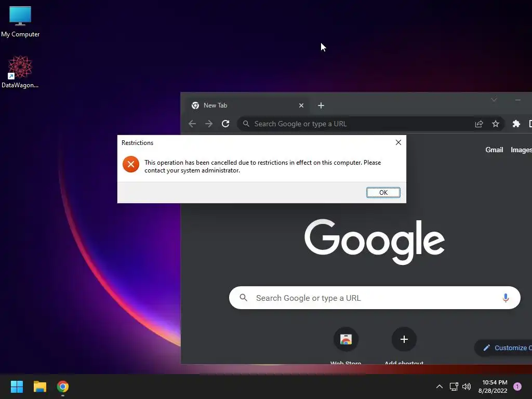The width and height of the screenshot is (532, 399).
Task: Open a new Chrome tab with plus button
Action: [x=321, y=105]
